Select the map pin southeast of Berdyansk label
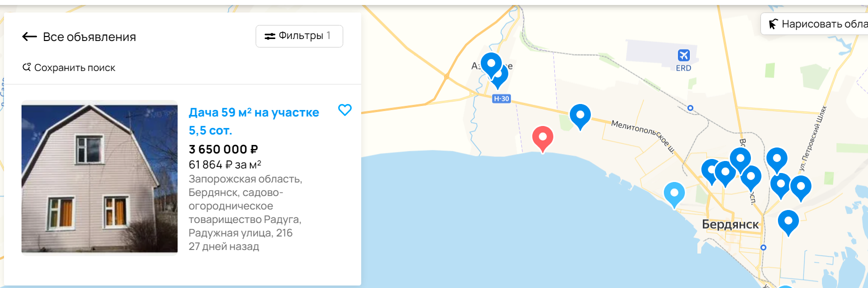 coord(788,220)
